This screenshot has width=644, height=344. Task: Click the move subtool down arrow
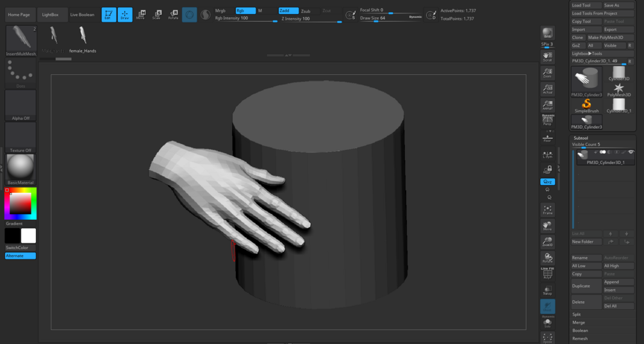[x=626, y=234]
